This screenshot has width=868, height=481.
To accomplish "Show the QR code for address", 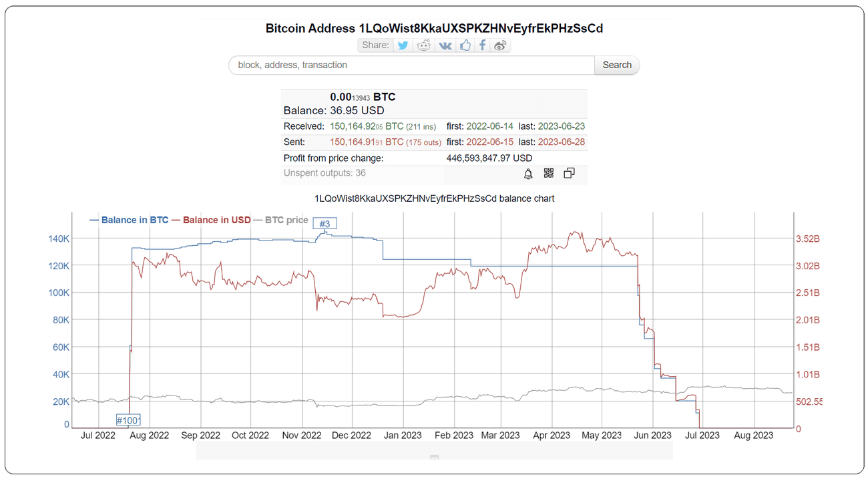I will [x=549, y=174].
